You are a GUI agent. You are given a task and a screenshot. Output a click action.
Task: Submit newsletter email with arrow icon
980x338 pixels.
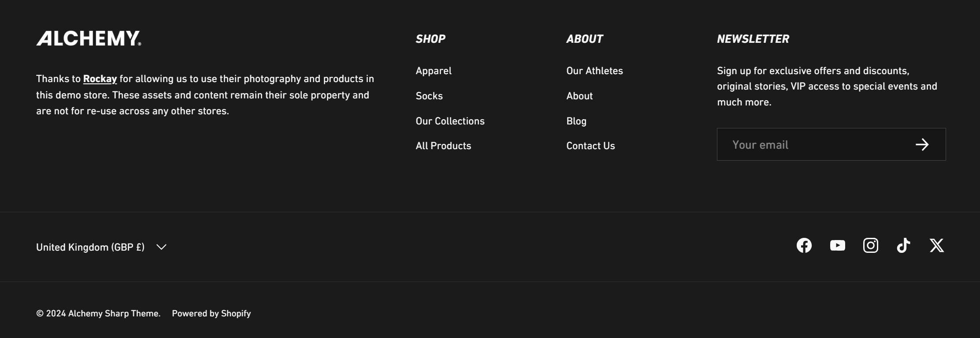click(922, 145)
